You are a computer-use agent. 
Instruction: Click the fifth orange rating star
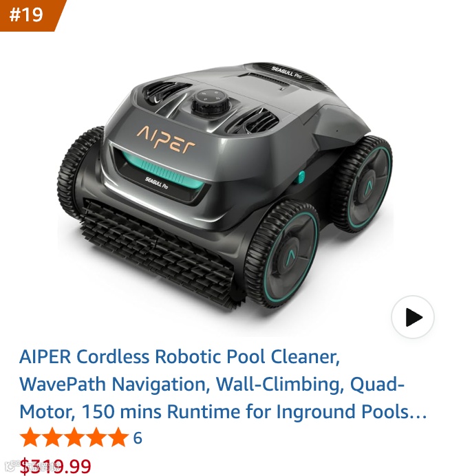click(118, 437)
